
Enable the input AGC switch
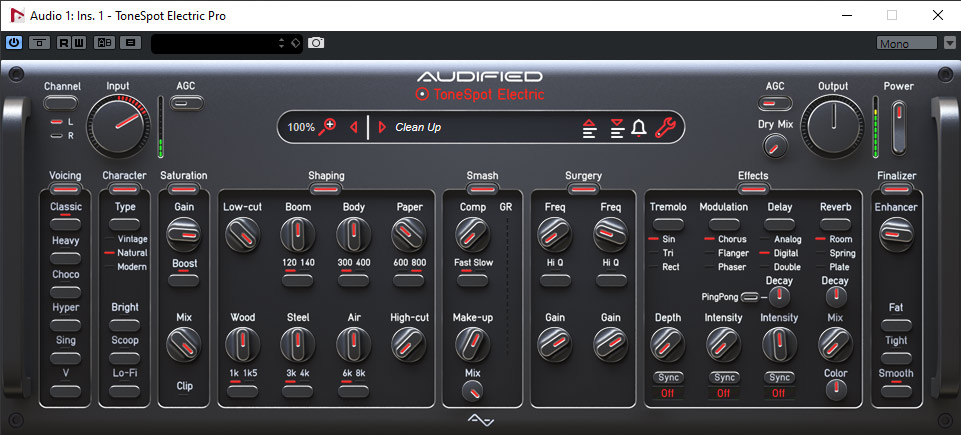coord(186,102)
